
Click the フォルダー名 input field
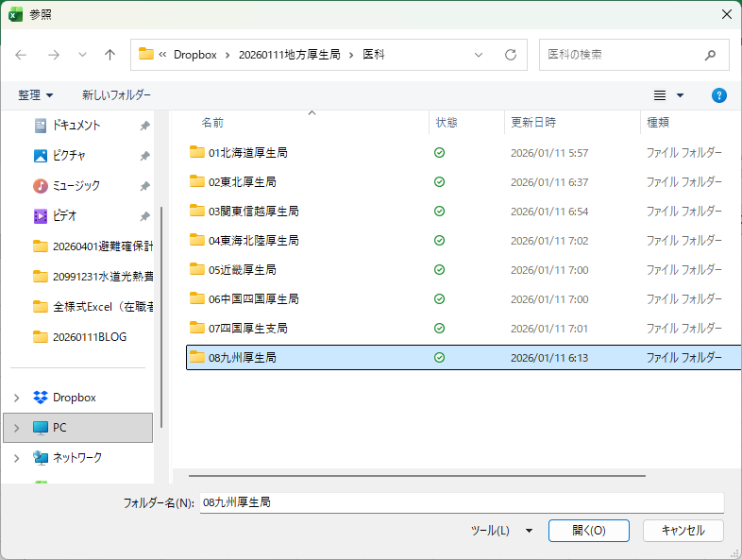click(461, 503)
